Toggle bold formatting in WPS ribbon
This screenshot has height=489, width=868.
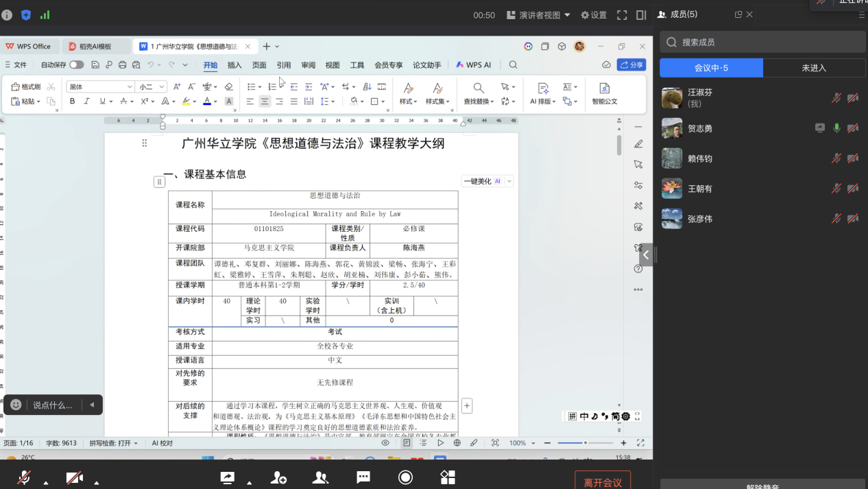coord(72,102)
